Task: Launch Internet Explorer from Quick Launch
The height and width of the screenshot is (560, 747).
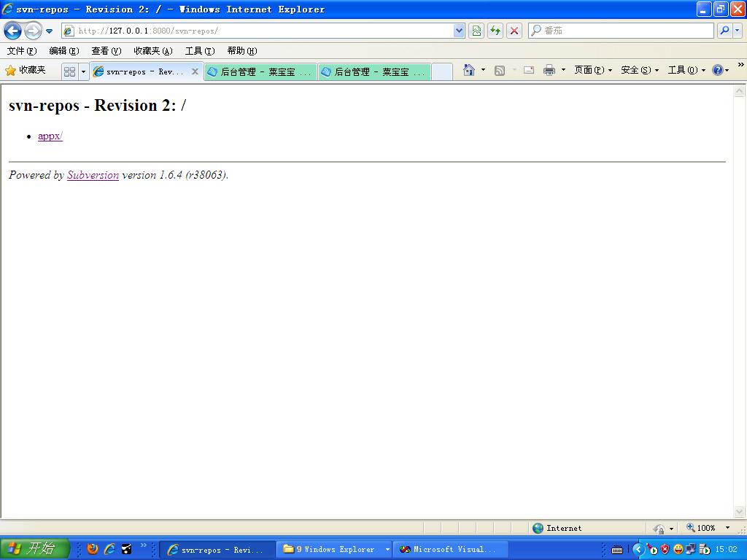Action: [x=110, y=549]
